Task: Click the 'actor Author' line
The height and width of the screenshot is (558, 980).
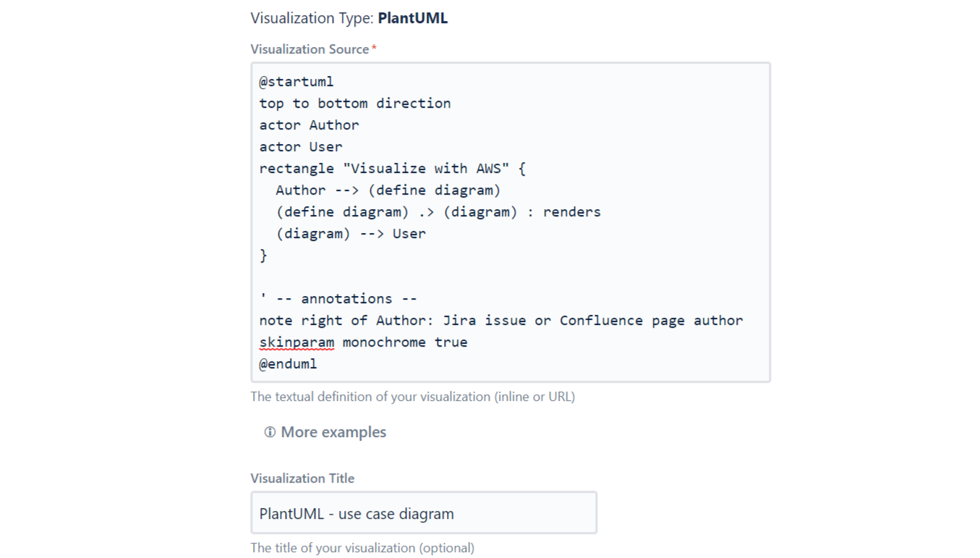Action: tap(309, 125)
